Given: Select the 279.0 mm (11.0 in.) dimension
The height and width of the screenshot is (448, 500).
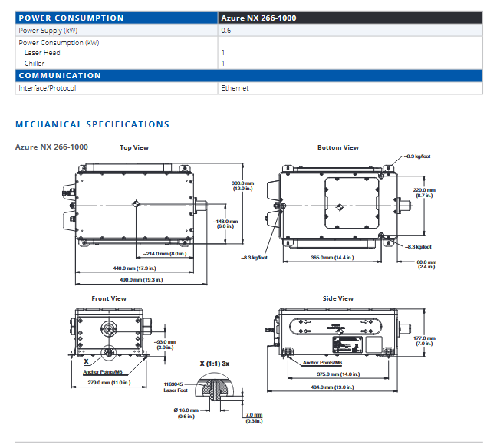Looking at the screenshot, I should click(109, 382).
